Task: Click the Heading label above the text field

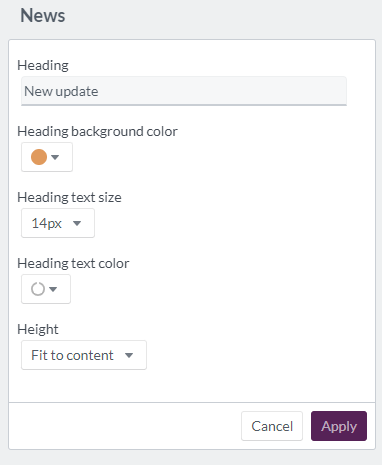Action: point(43,65)
